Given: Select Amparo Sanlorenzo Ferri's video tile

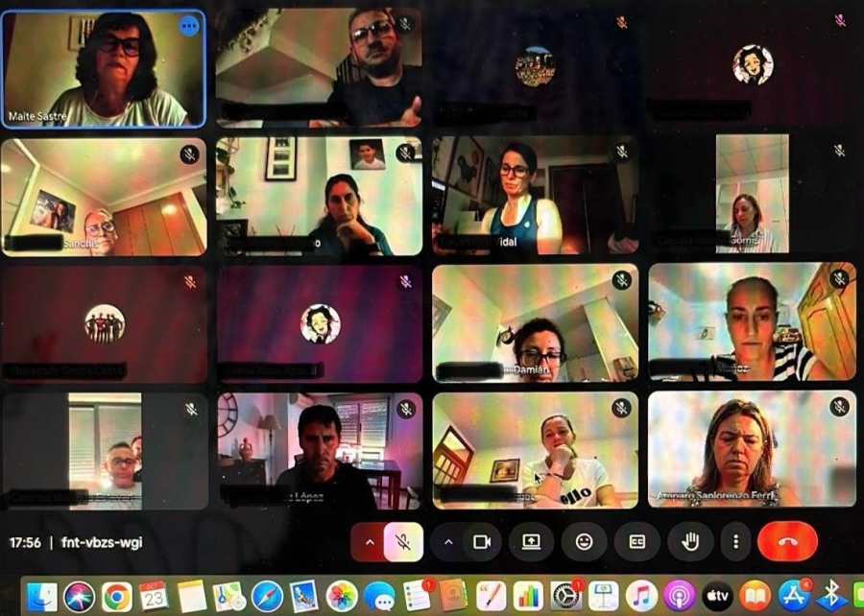Looking at the screenshot, I should click(x=752, y=449).
